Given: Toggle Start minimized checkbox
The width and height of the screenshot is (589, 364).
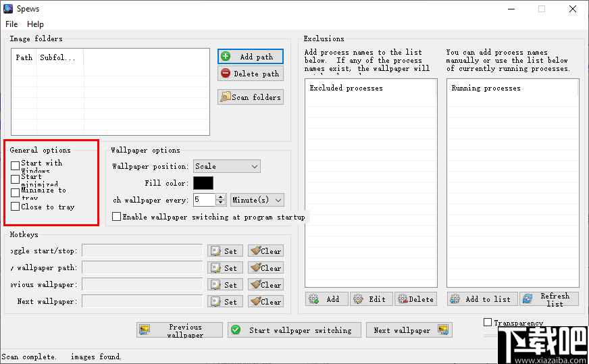Looking at the screenshot, I should pyautogui.click(x=15, y=179).
